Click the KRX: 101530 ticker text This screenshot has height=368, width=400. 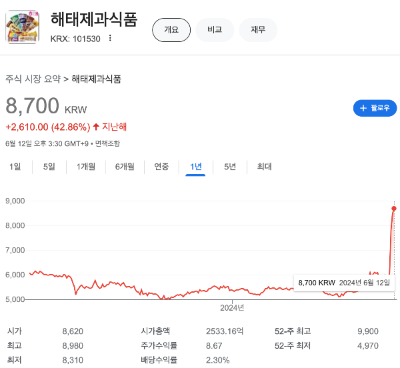point(75,39)
